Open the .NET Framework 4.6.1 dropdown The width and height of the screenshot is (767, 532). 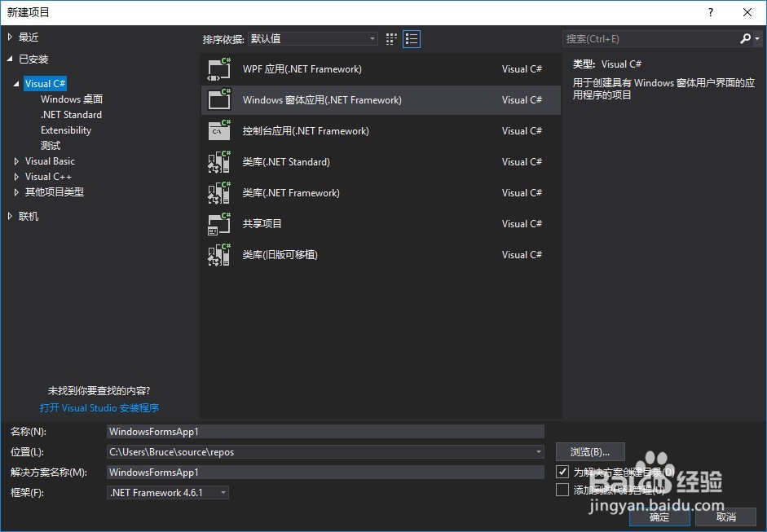click(168, 492)
